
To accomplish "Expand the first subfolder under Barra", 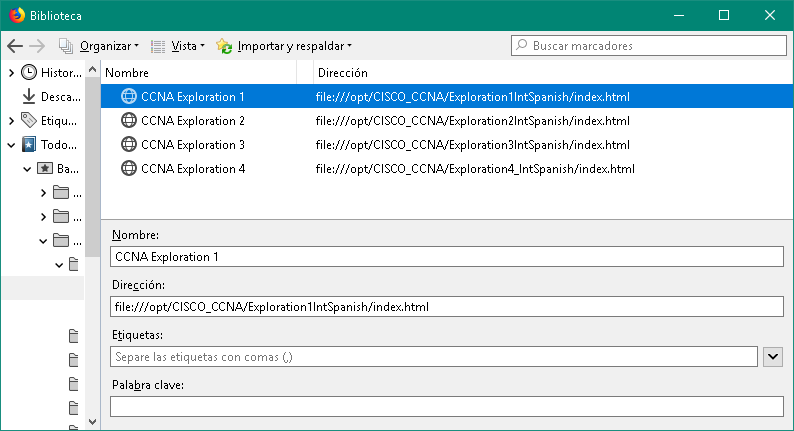I will (44, 193).
